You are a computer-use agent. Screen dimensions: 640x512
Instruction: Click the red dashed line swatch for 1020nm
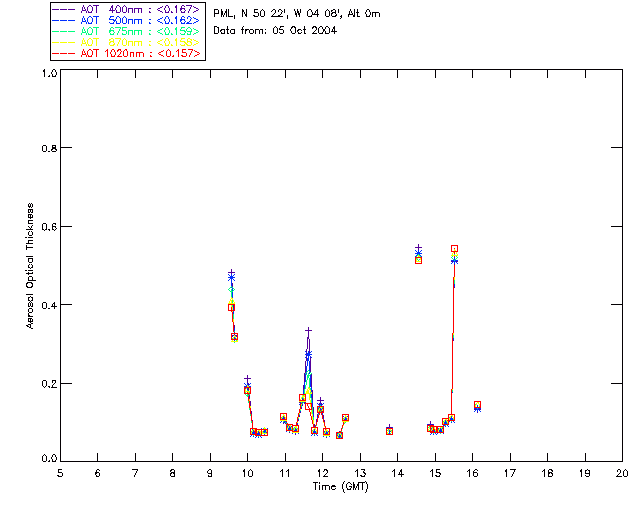tap(65, 54)
